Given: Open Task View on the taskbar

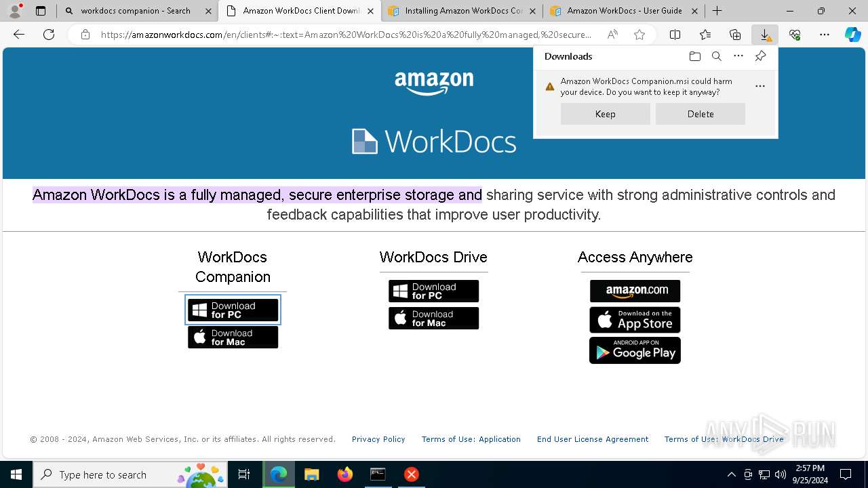Looking at the screenshot, I should [x=244, y=474].
